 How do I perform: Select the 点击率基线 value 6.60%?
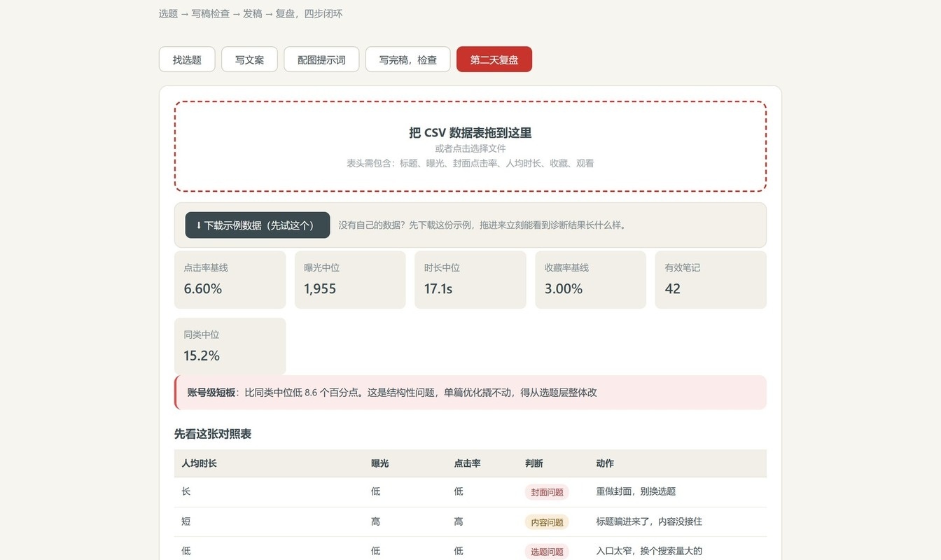click(x=203, y=288)
